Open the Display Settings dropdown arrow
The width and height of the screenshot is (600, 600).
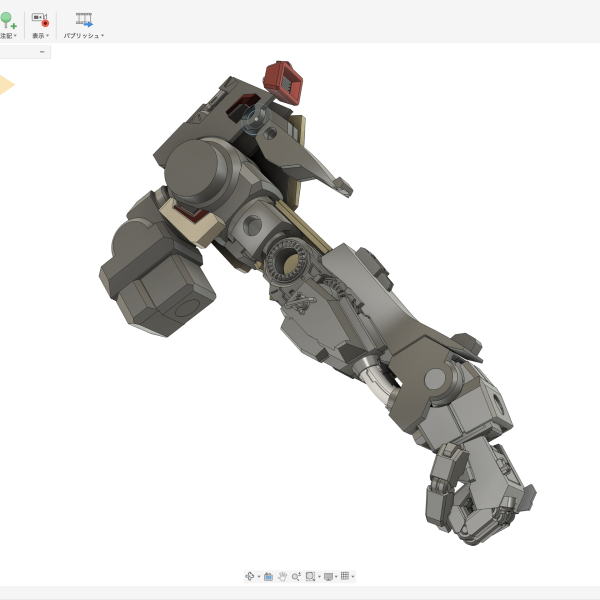coord(336,577)
